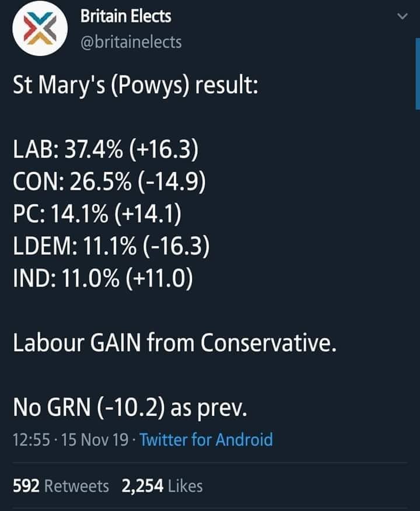Click the divider line above retweet counts
This screenshot has height=511, width=420.
(210, 463)
